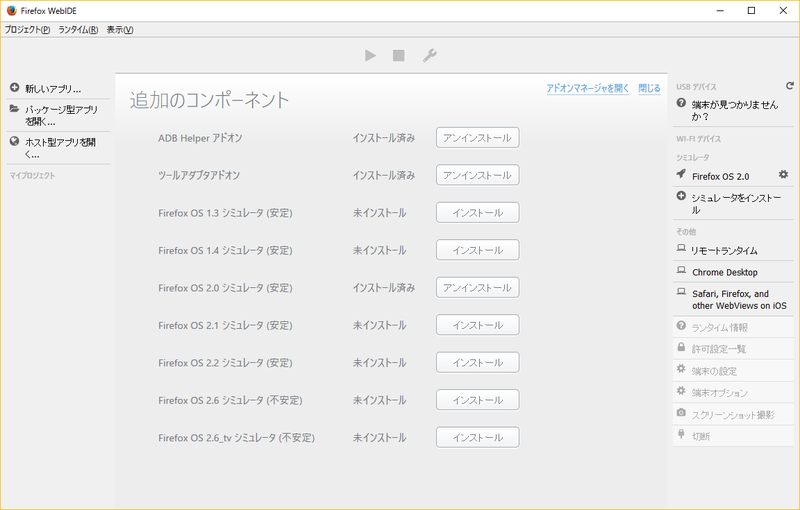Install Firefox OS 2.1 シミュレータ

click(x=478, y=325)
